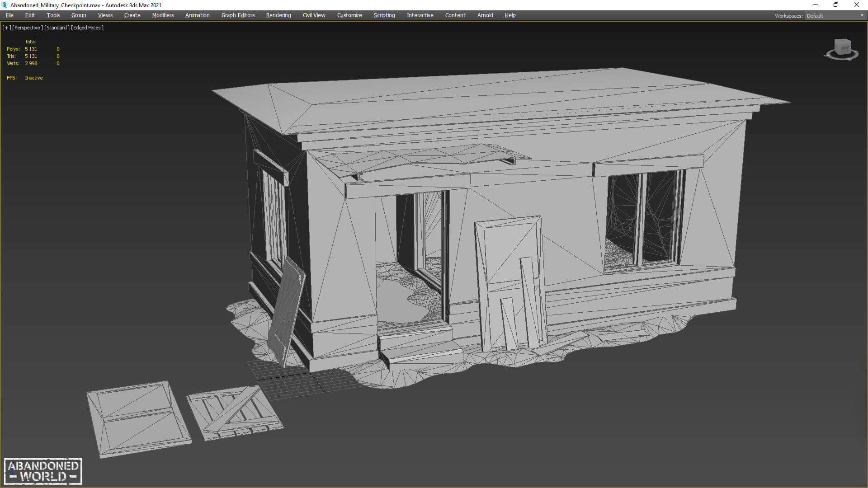Open the Help menu

click(509, 15)
